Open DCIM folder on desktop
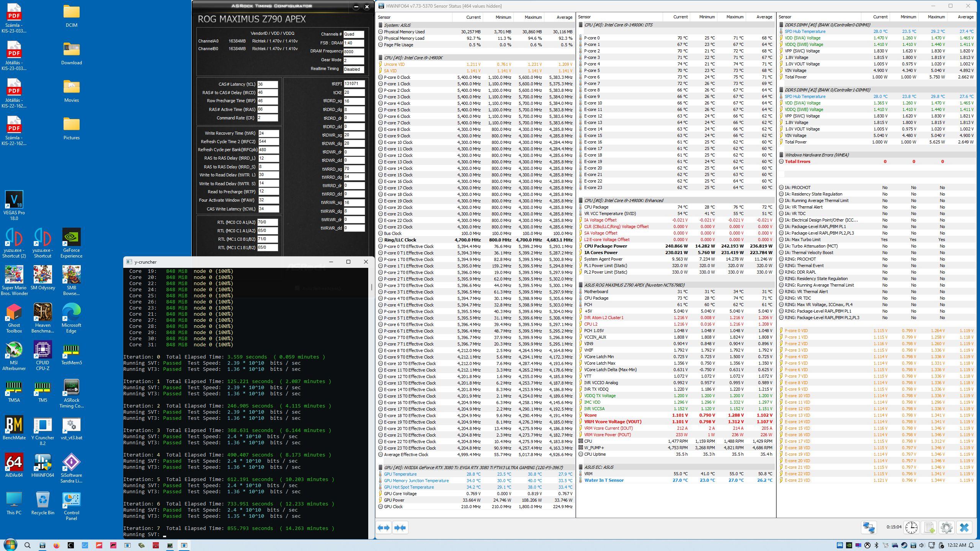The width and height of the screenshot is (980, 551). point(71,15)
